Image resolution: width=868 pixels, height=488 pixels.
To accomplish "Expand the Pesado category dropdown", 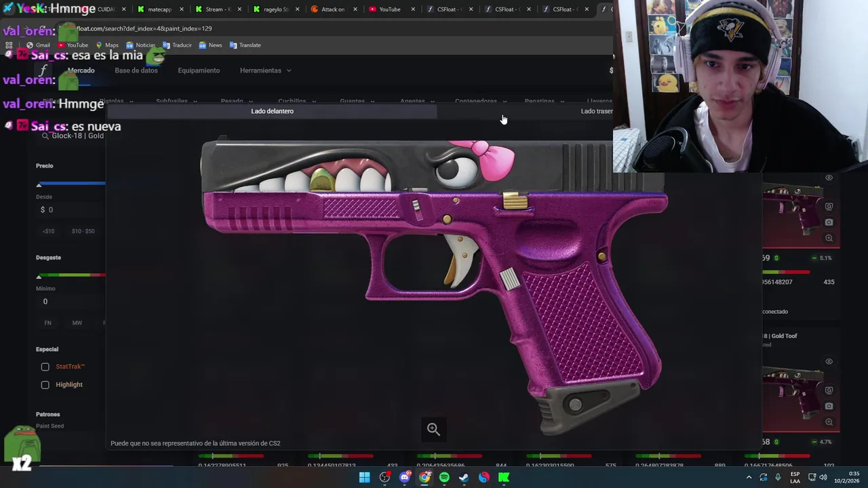I will pos(236,101).
